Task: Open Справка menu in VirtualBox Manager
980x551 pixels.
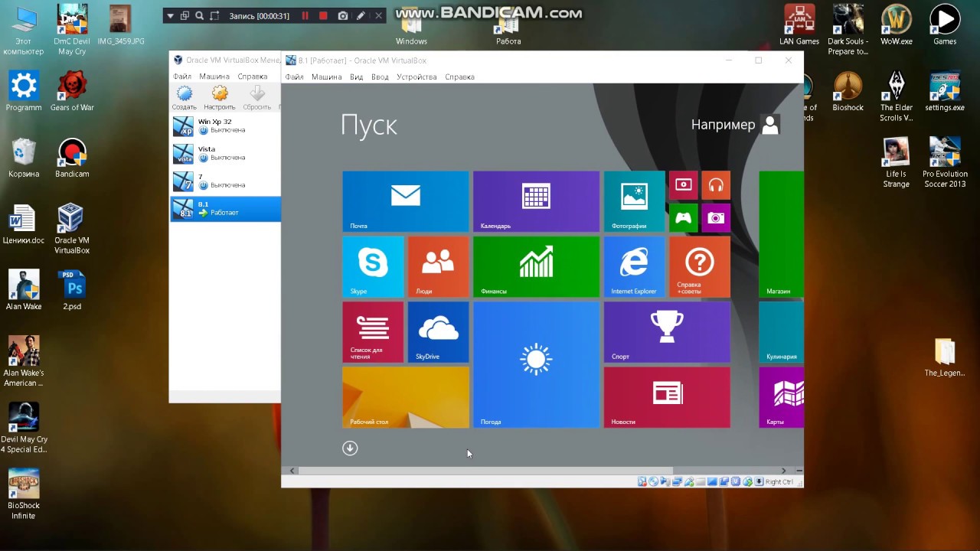Action: [253, 77]
